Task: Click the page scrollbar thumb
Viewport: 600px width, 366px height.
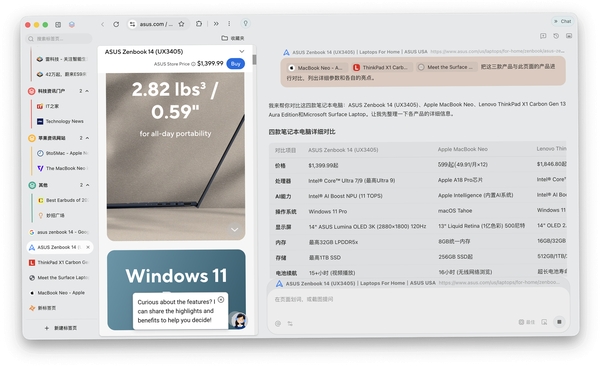Action: [254, 59]
